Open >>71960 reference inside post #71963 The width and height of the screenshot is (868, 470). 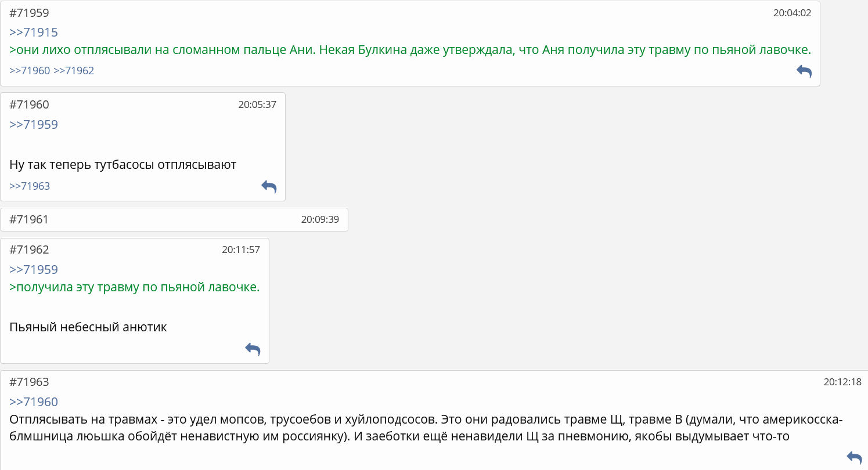(x=34, y=402)
